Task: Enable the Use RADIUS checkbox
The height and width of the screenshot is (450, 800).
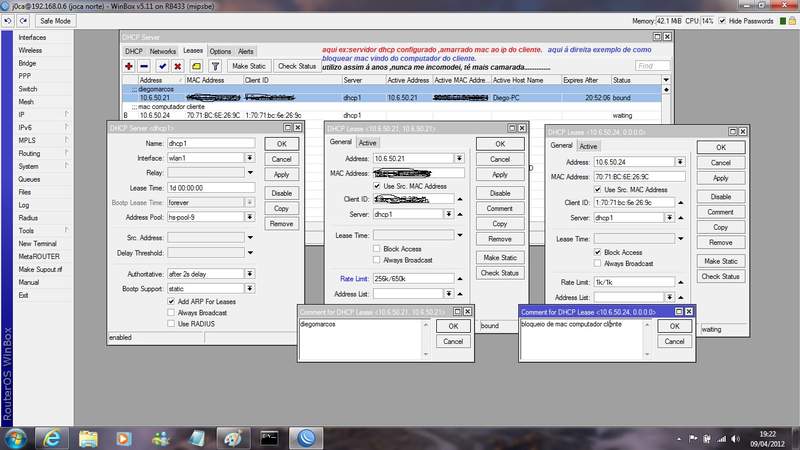Action: click(x=172, y=323)
